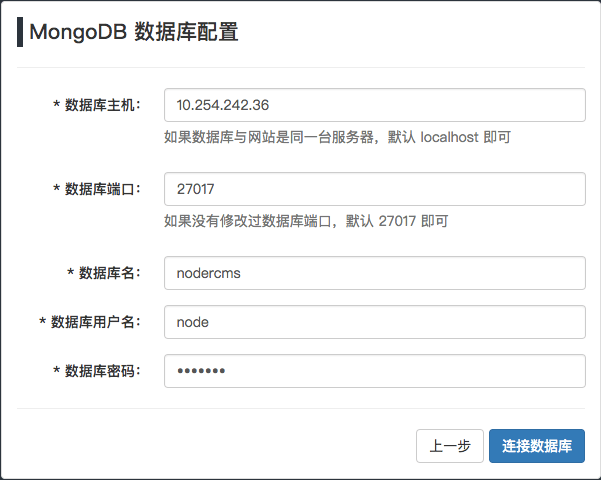Click the MongoDB 数据库配置 heading
Screen dimensions: 601x480
[x=134, y=32]
